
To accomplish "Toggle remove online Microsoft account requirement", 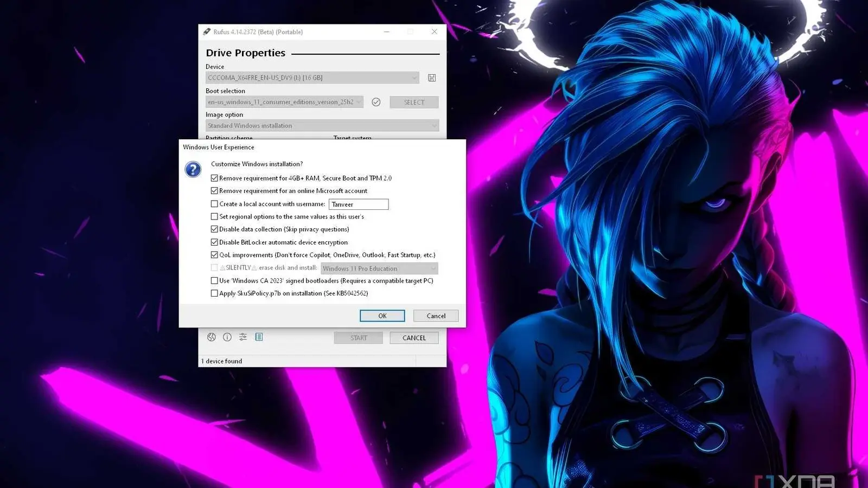I will (214, 191).
